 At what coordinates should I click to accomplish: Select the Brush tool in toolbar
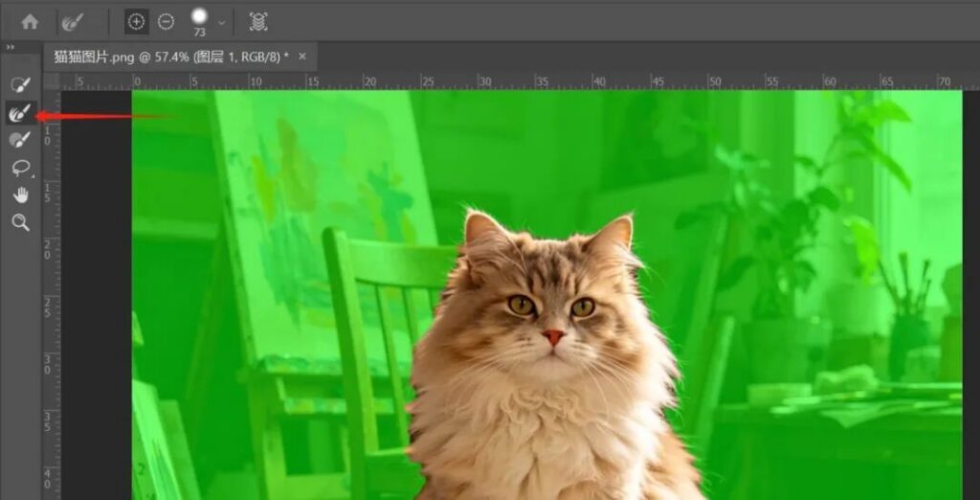coord(21,140)
